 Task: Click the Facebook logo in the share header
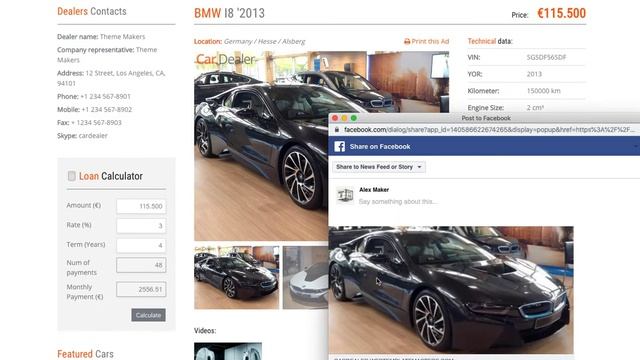tap(340, 147)
